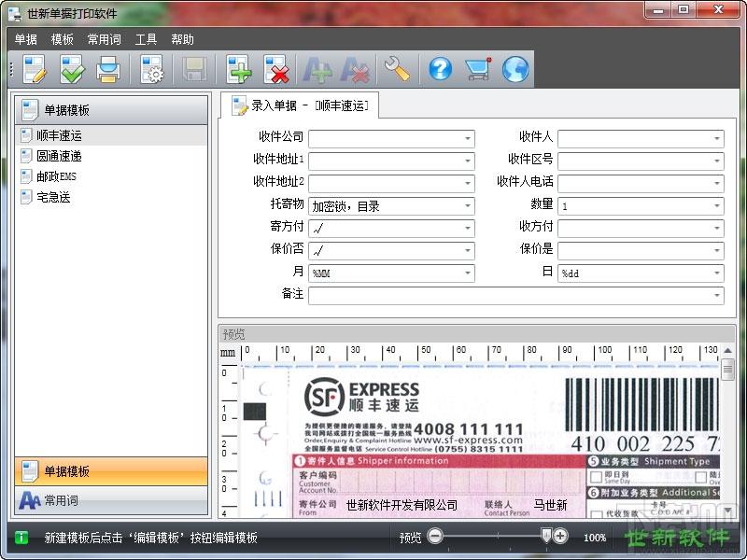The image size is (747, 560).
Task: Open the 托寄物 combo box list
Action: coord(468,205)
